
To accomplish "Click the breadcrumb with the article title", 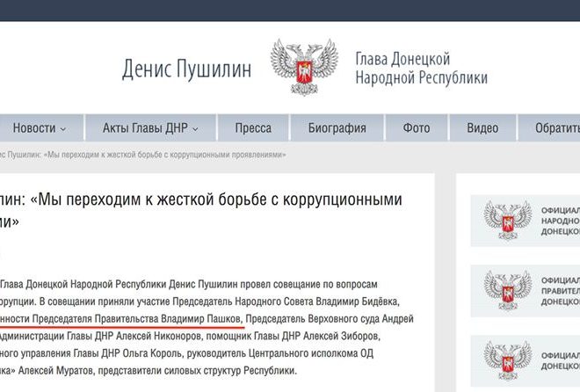I will pos(142,155).
